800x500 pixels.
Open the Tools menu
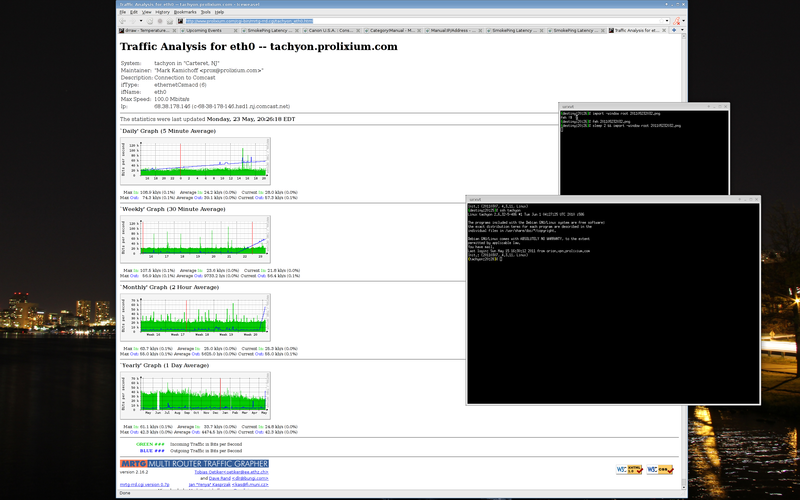(205, 12)
